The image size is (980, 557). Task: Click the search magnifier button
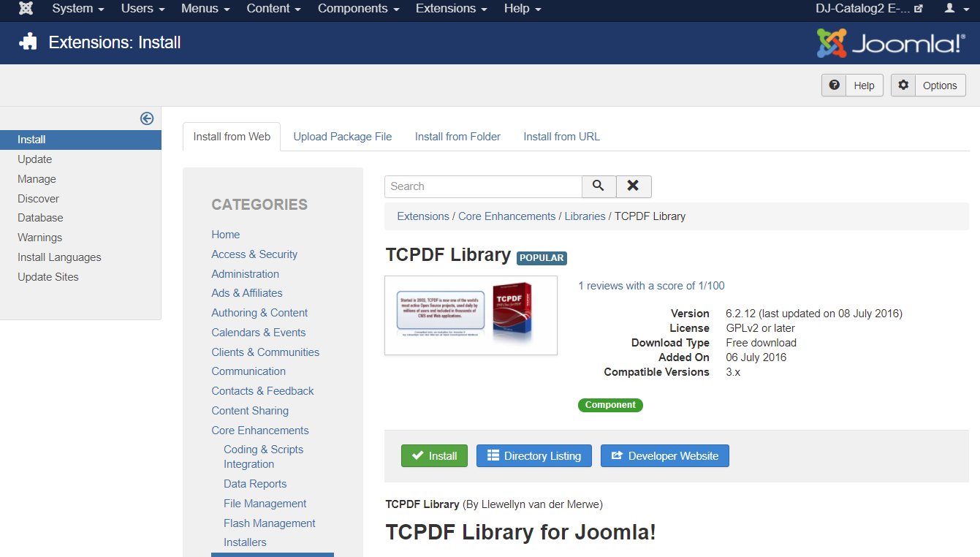[x=599, y=186]
